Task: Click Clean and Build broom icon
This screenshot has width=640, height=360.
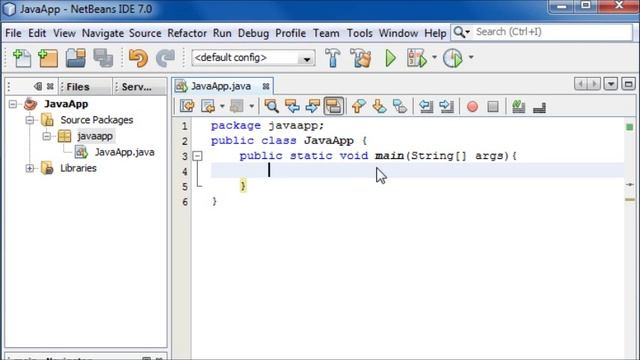Action: pos(361,58)
